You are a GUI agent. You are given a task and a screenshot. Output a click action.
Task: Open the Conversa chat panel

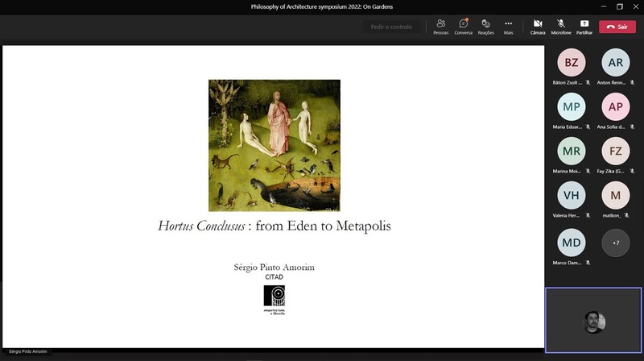point(464,27)
